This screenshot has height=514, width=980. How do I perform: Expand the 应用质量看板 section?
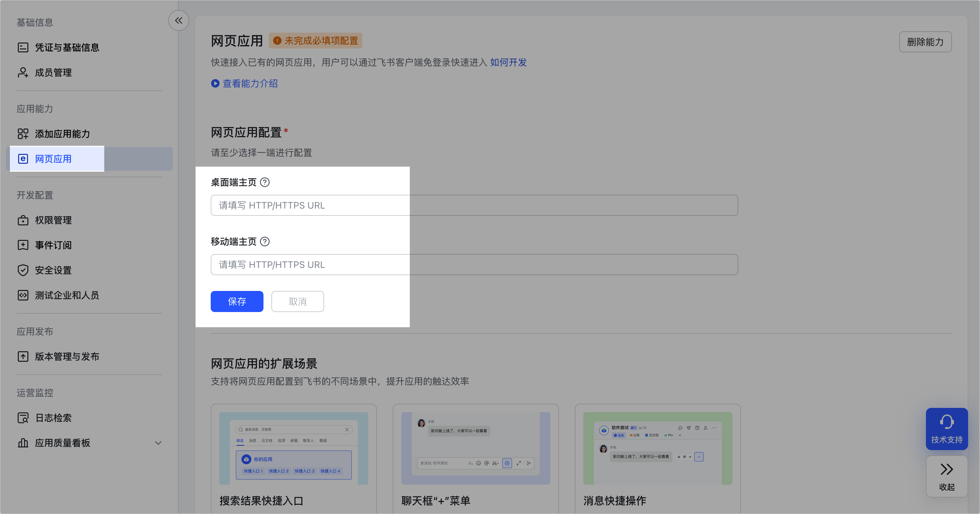158,443
